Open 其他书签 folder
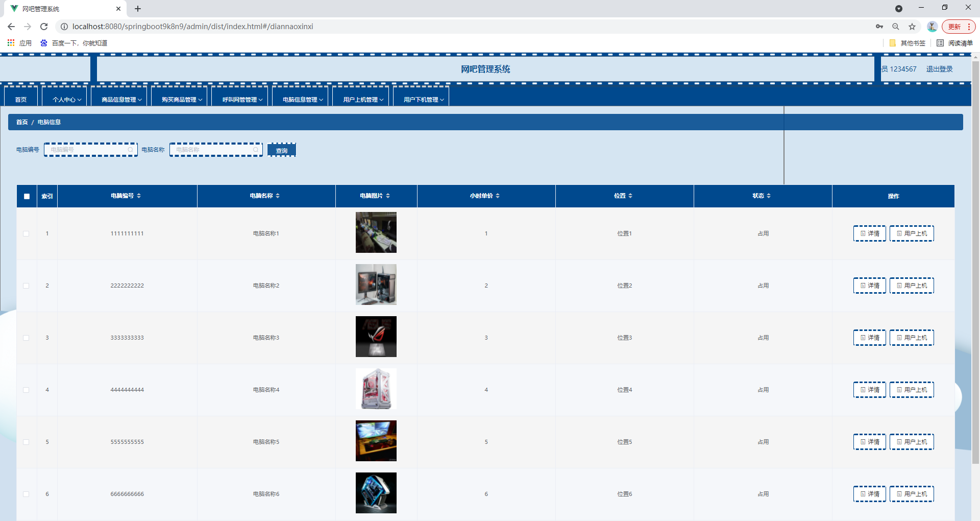This screenshot has height=521, width=980. point(908,43)
